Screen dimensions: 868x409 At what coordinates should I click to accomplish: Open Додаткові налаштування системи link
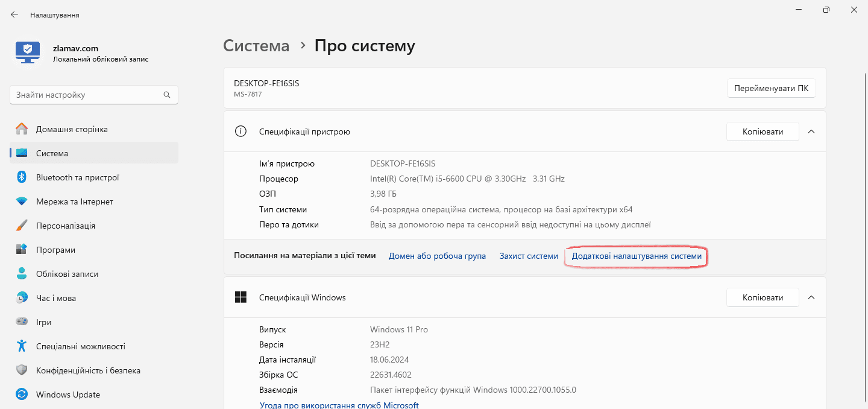click(637, 256)
